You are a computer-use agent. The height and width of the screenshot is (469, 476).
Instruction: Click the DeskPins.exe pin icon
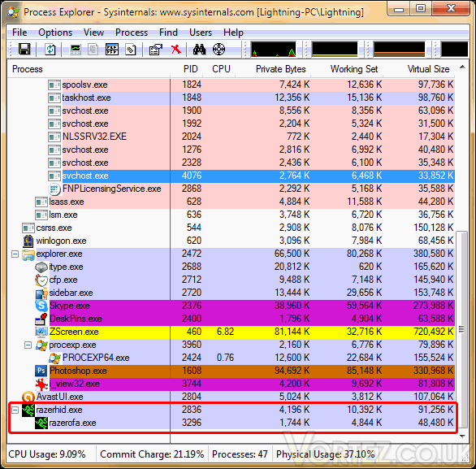coord(41,319)
